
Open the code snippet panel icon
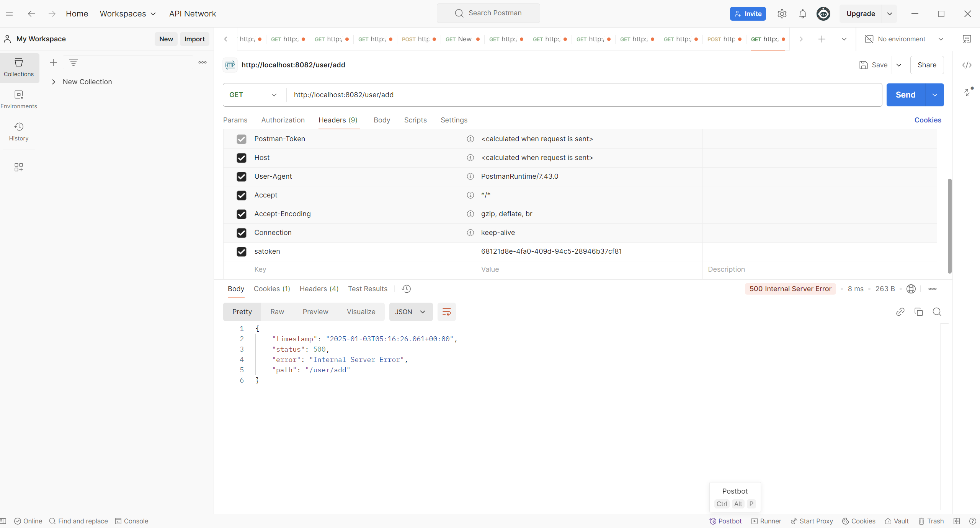pos(967,65)
